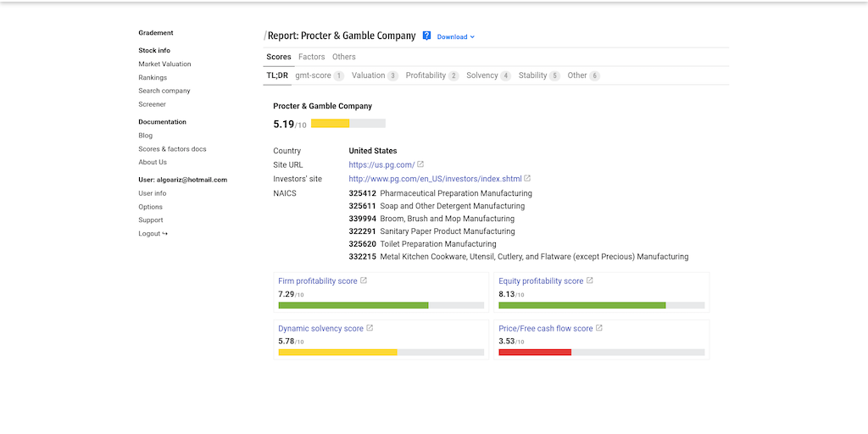Viewport: 868px width, 434px height.
Task: Click the blue help question mark icon
Action: (x=427, y=36)
